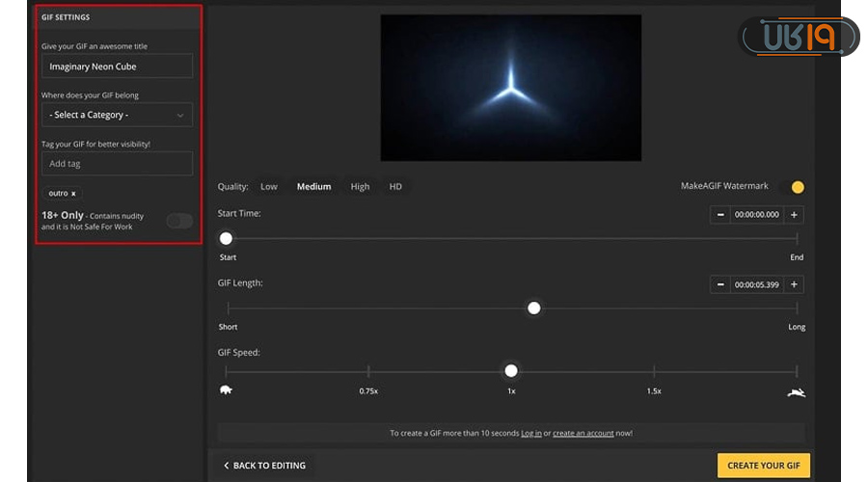Click the rabbit fast-speed icon
This screenshot has height=482, width=868.
pos(796,391)
